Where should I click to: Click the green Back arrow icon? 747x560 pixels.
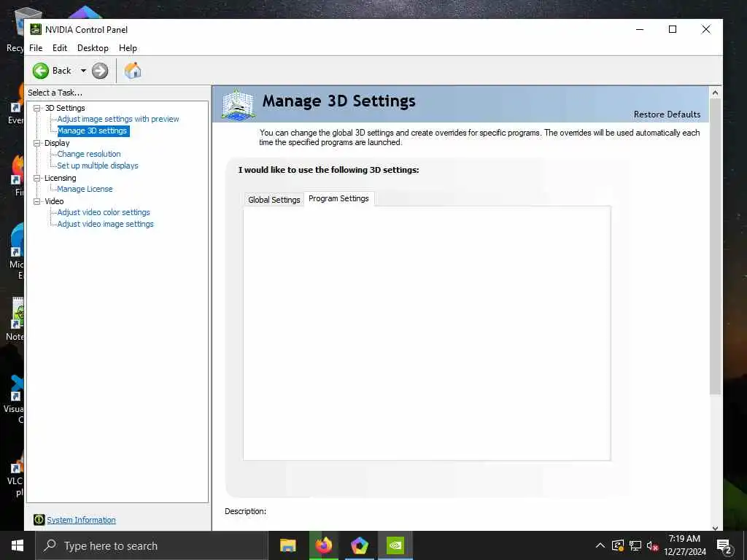(41, 71)
